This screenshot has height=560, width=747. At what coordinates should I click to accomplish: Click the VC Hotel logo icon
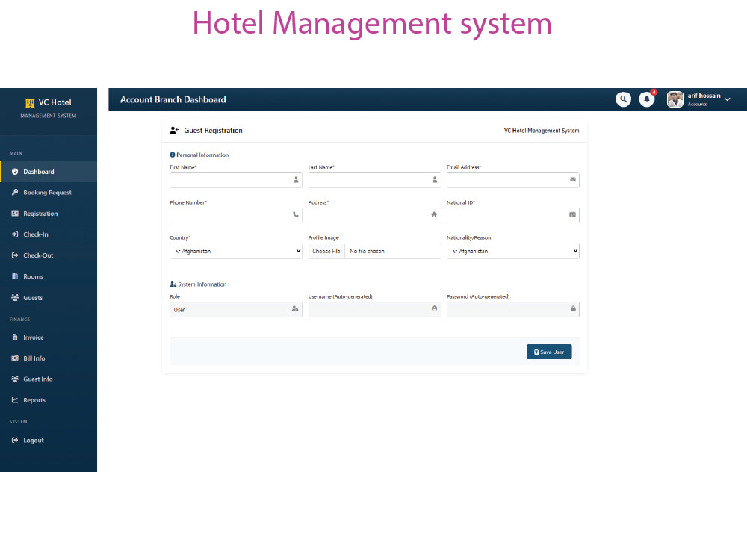[x=30, y=103]
